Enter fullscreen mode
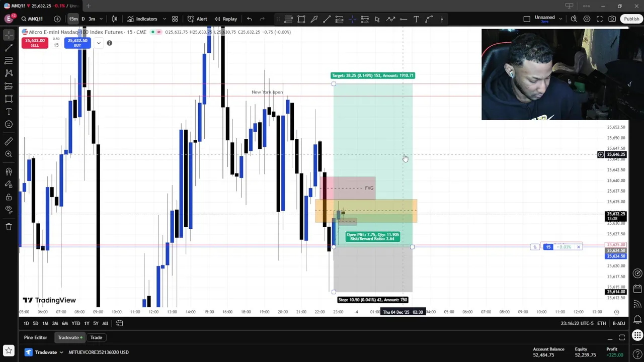644x362 pixels. (600, 19)
